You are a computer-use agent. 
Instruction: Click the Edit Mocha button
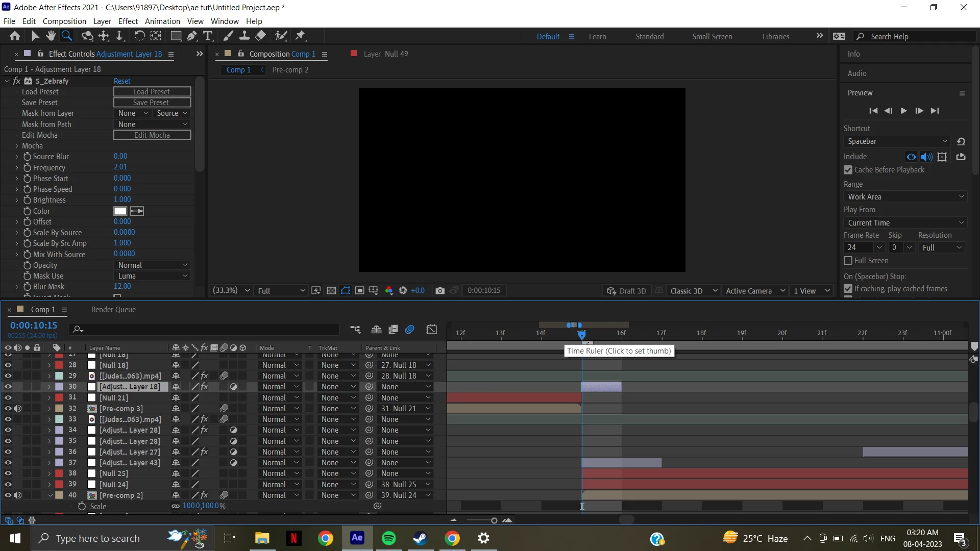coord(152,135)
